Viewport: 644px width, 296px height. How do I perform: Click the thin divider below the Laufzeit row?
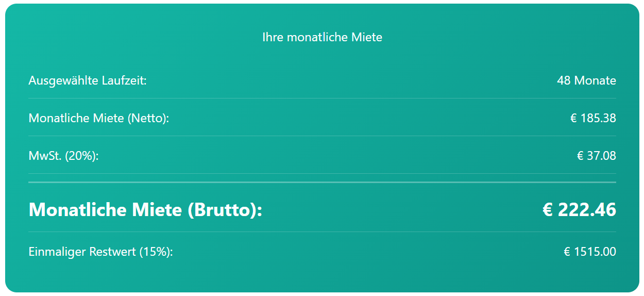tap(322, 98)
